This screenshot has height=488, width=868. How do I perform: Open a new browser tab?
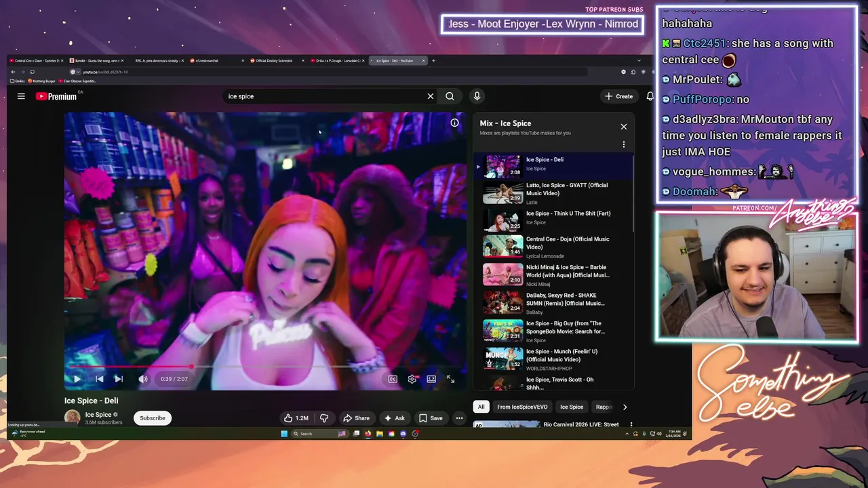pyautogui.click(x=434, y=60)
